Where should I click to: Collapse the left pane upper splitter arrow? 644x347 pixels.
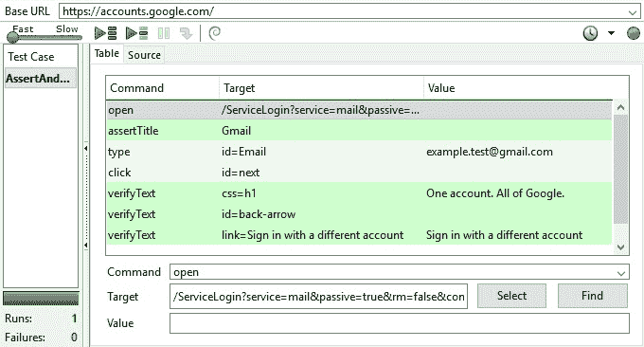point(86,148)
